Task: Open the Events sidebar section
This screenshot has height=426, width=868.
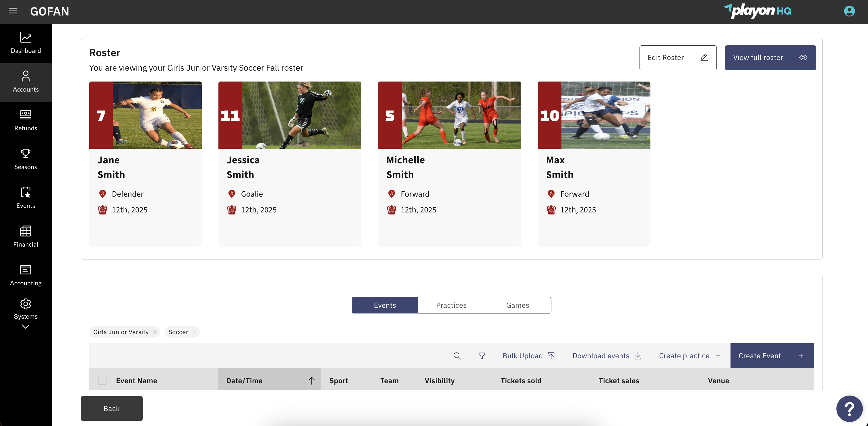Action: coord(26,198)
